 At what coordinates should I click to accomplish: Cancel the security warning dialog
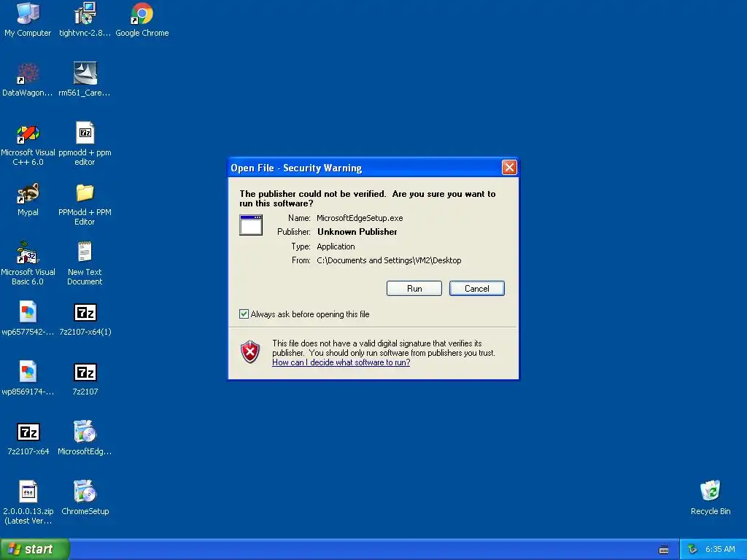tap(476, 289)
